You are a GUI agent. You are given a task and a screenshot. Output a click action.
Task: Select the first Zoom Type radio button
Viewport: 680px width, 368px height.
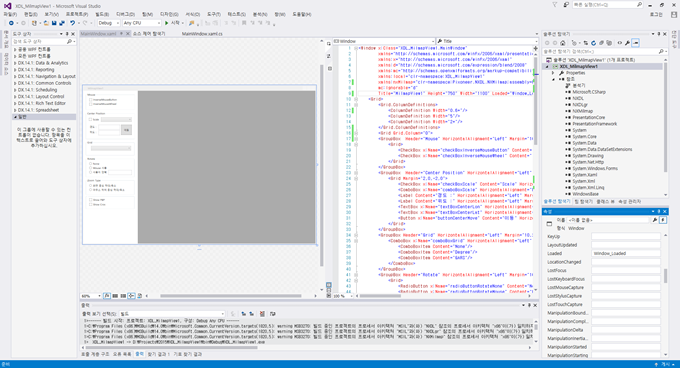[91, 186]
